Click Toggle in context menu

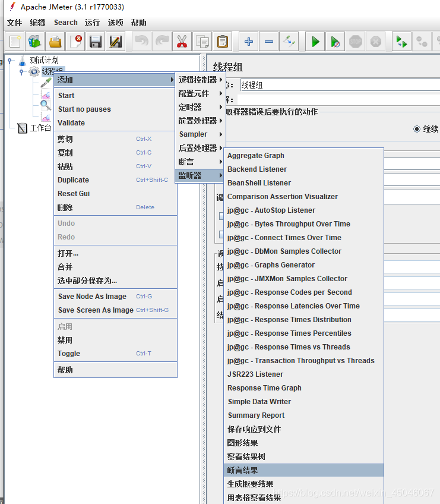pos(116,354)
